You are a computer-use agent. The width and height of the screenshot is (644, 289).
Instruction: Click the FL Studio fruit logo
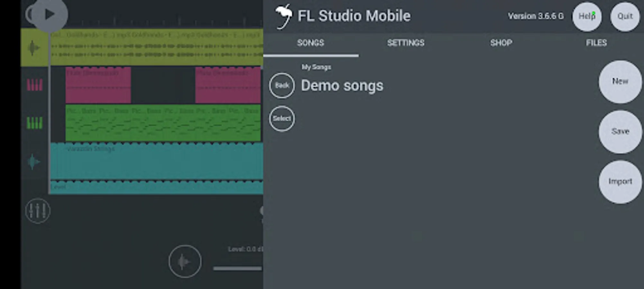pos(284,16)
